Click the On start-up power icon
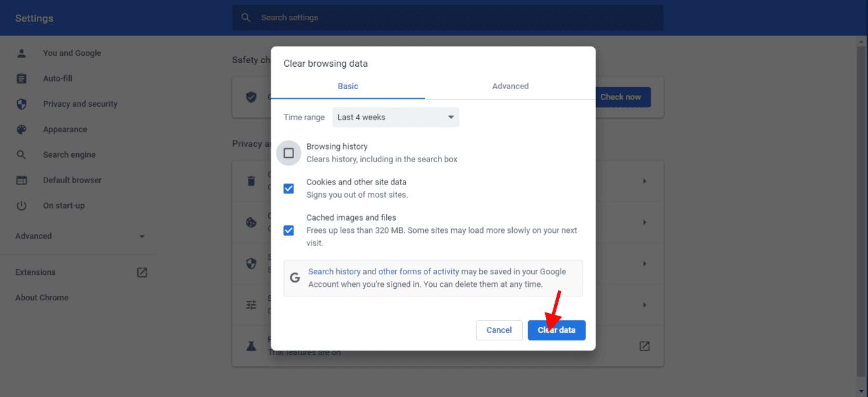Viewport: 868px width, 397px height. (22, 206)
